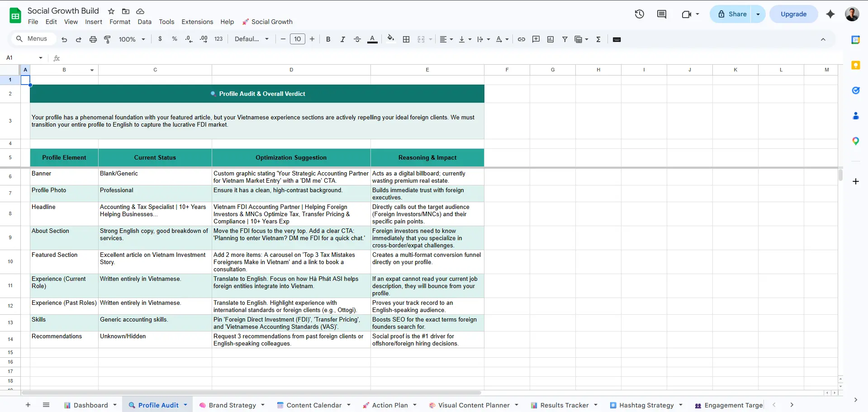Activate the paint format tool
Viewport: 868px width, 412px height.
coord(108,39)
